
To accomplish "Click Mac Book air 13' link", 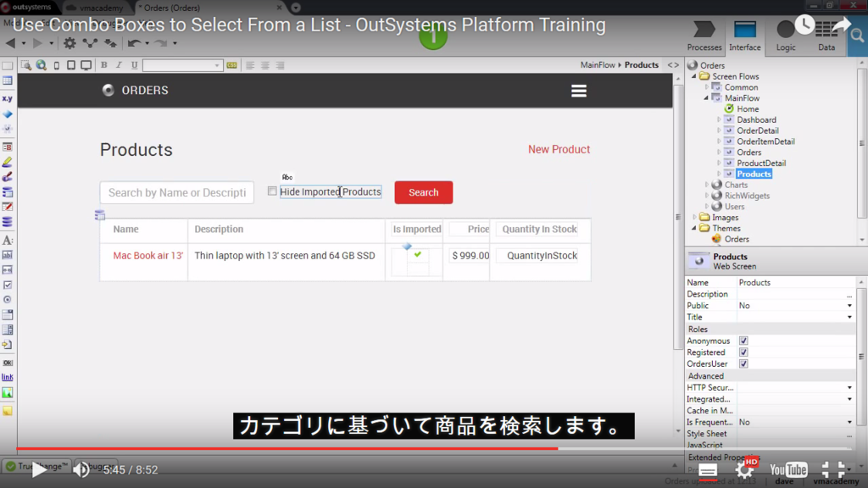I will [x=147, y=256].
